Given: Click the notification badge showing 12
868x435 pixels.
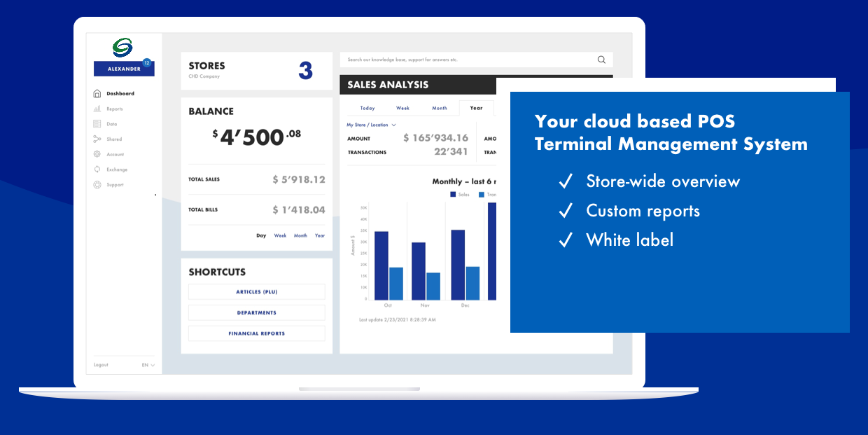Looking at the screenshot, I should [x=147, y=63].
